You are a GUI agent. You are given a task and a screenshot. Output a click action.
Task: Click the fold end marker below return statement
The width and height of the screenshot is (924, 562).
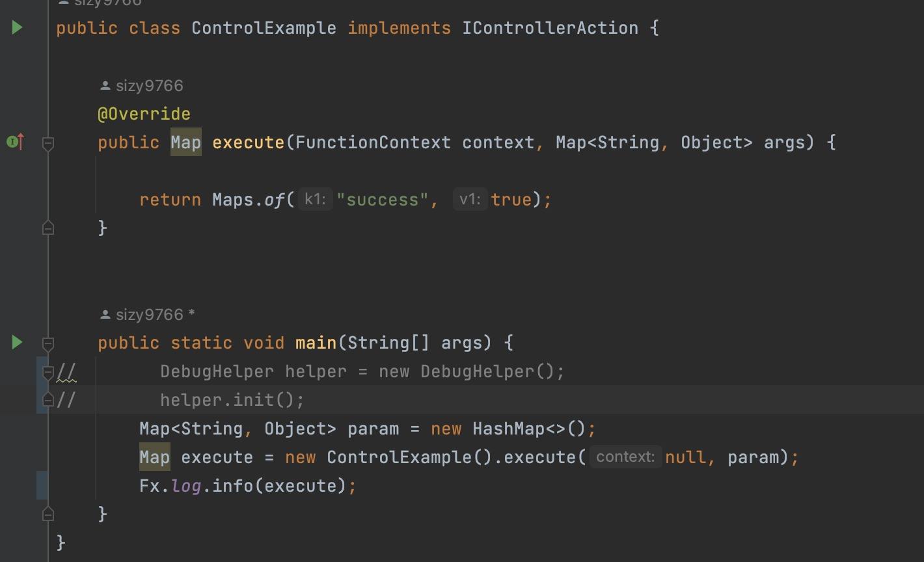point(48,228)
